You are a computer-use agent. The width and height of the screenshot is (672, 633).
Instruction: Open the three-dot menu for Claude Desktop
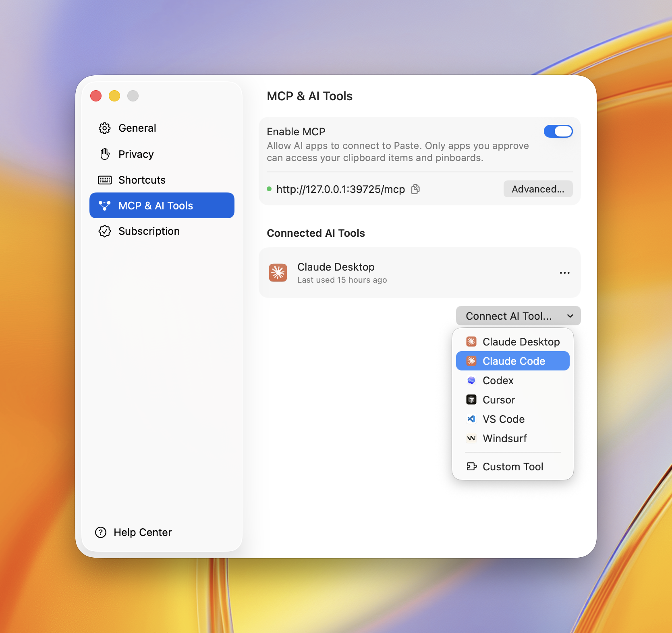click(x=564, y=273)
